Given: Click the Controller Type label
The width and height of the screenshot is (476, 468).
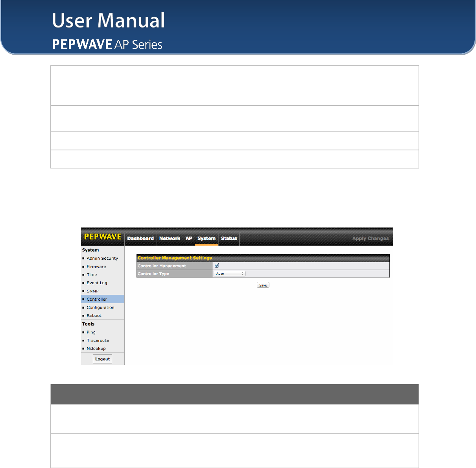Looking at the screenshot, I should point(153,274).
